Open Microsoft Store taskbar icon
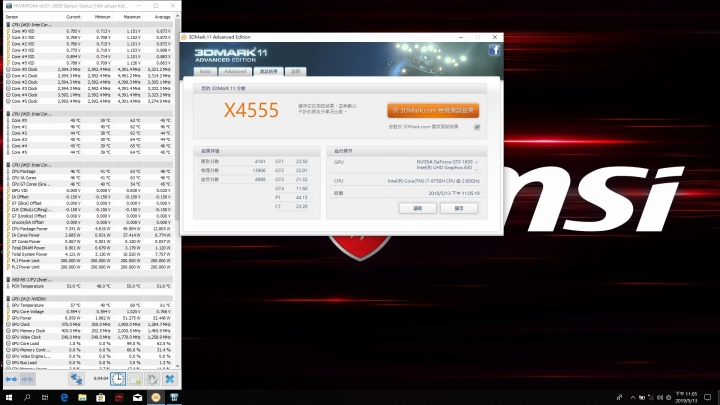This screenshot has width=720, height=405. [x=101, y=398]
